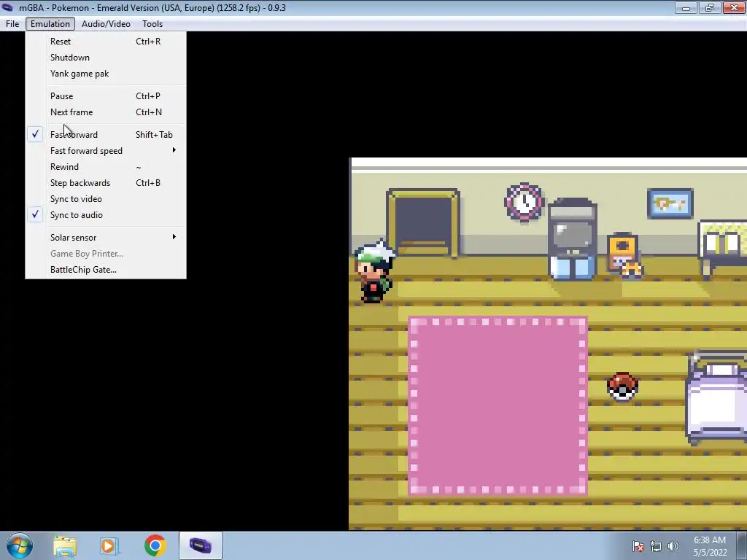
Task: Expand the Solar sensor submenu
Action: (x=106, y=238)
